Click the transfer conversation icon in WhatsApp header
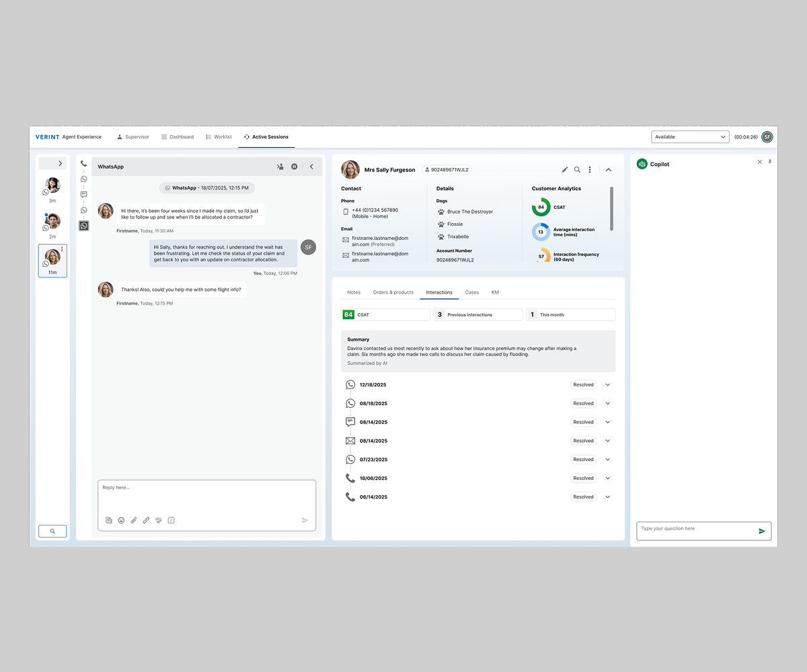The image size is (807, 672). (280, 167)
